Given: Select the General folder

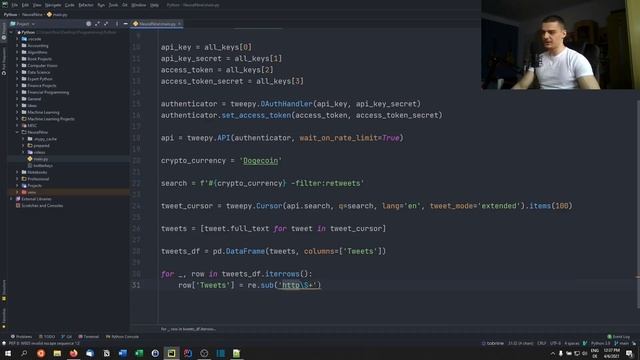Looking at the screenshot, I should pos(34,99).
